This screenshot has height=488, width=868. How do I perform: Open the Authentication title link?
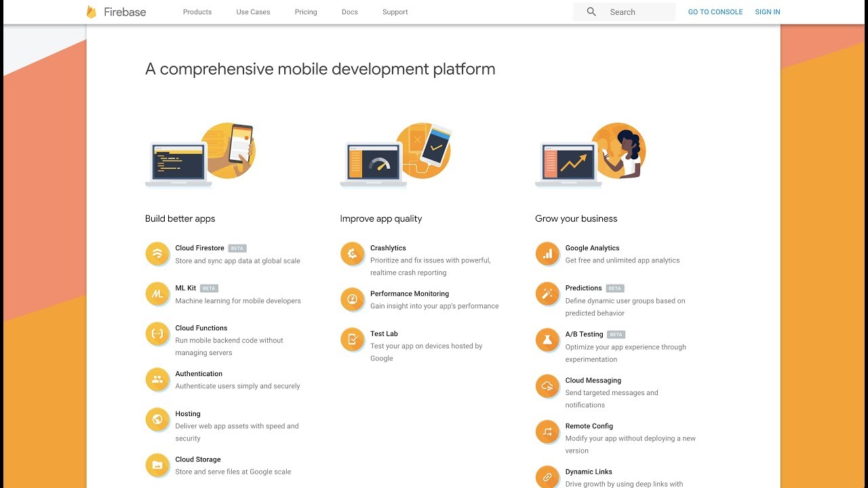pyautogui.click(x=199, y=373)
